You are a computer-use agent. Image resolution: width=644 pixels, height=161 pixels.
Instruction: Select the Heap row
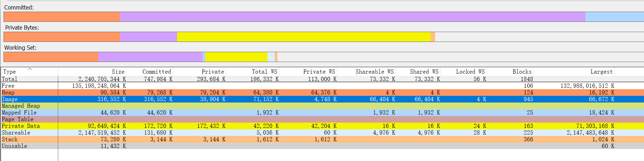click(322, 92)
